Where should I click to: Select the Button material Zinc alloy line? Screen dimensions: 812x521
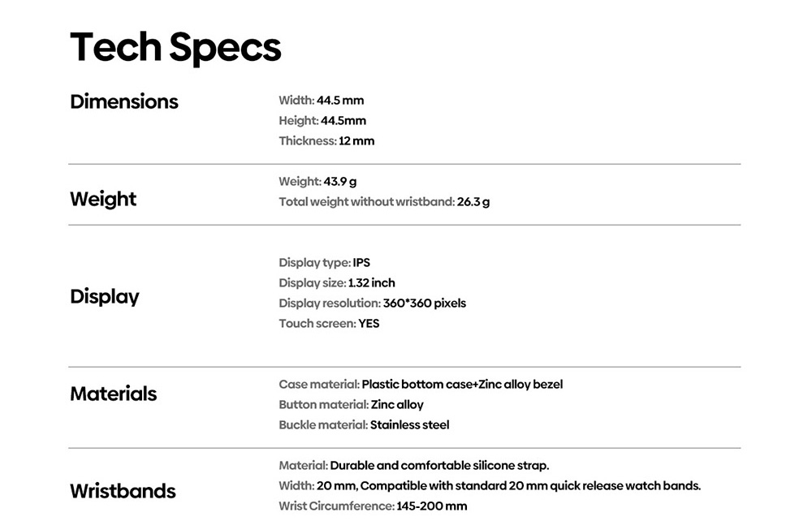tap(351, 405)
